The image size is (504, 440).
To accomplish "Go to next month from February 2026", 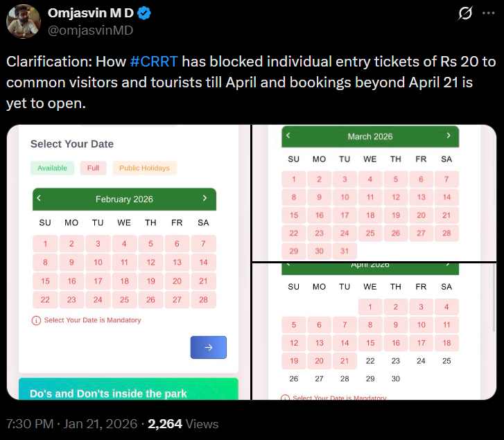I will tap(205, 198).
